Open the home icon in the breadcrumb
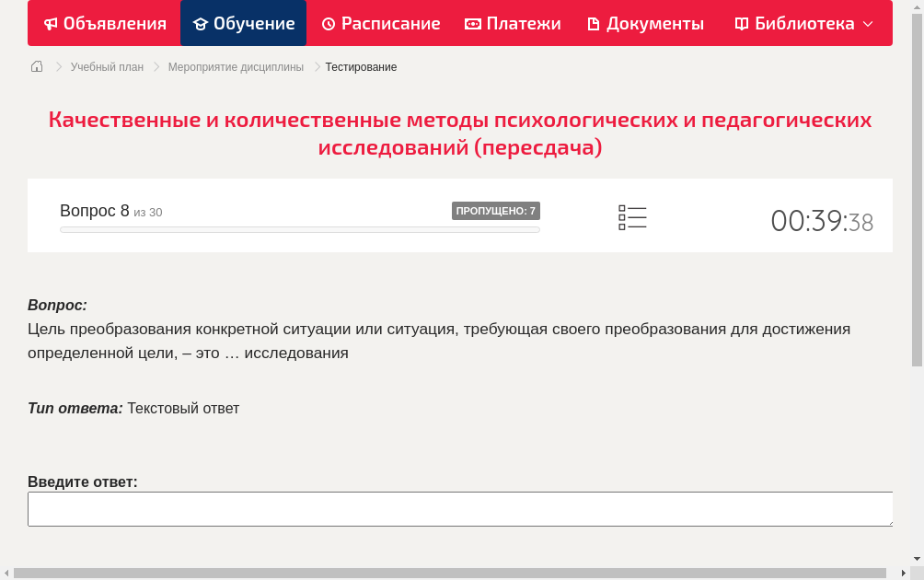Screen dimensions: 924x580 [x=36, y=66]
